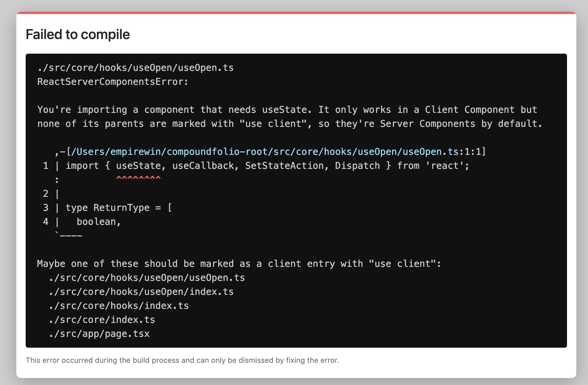Click the ./src/core/index.ts entry
The width and height of the screenshot is (588, 385).
[102, 320]
